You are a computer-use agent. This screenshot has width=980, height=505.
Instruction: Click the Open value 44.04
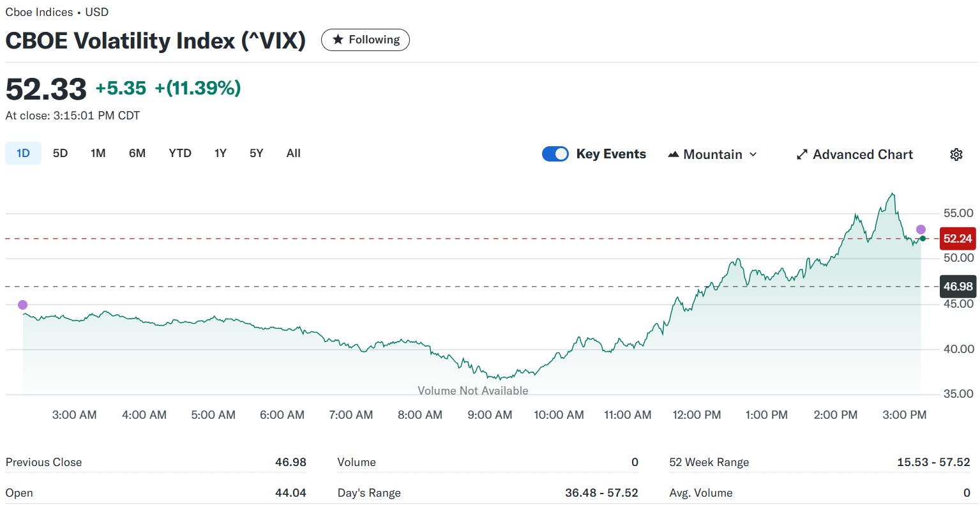pyautogui.click(x=290, y=493)
